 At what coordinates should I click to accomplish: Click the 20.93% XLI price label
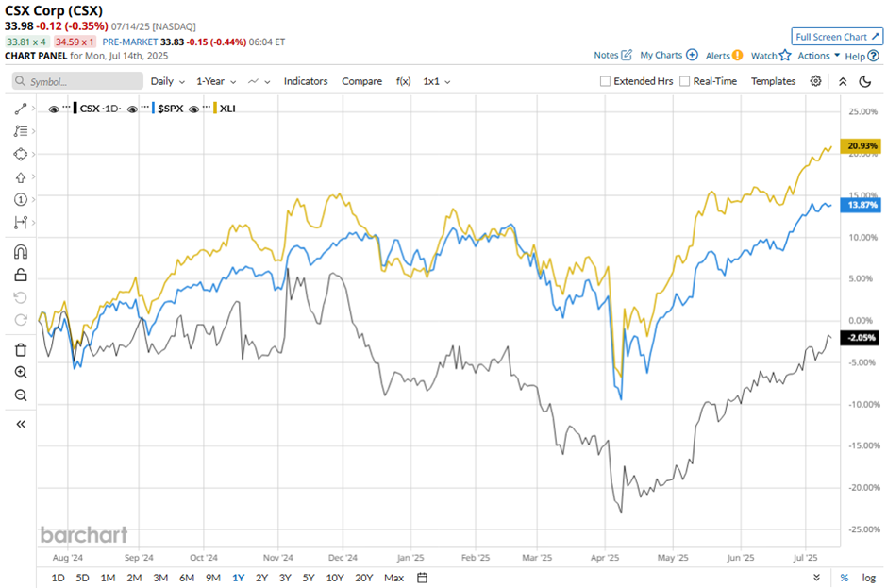pos(861,146)
